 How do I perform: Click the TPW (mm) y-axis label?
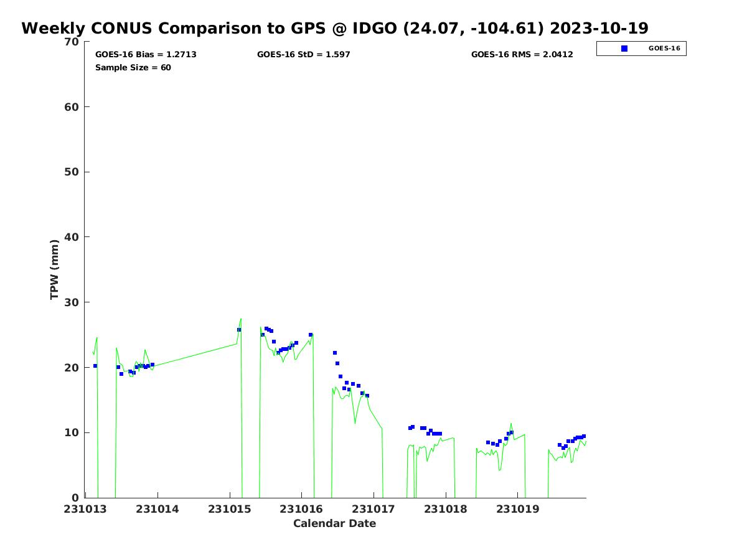tap(55, 269)
